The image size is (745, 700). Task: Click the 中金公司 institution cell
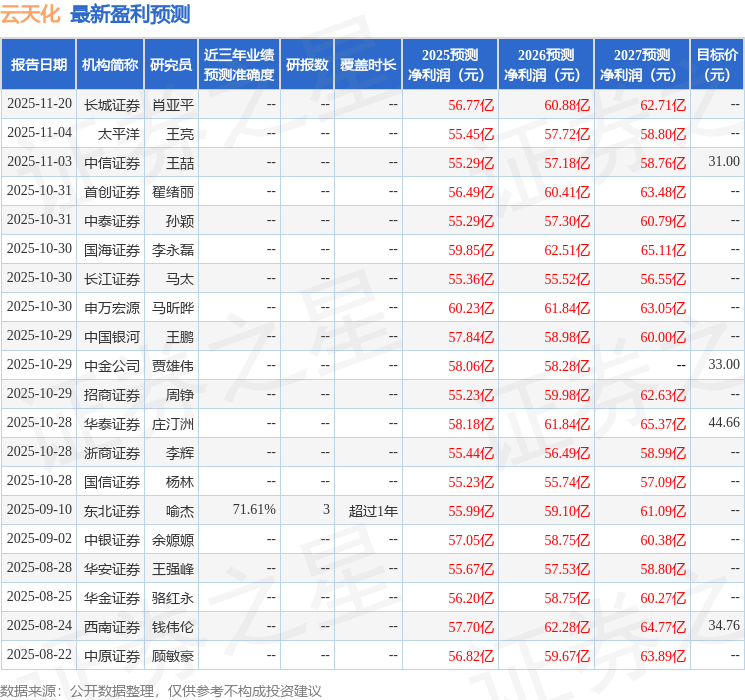click(x=112, y=365)
